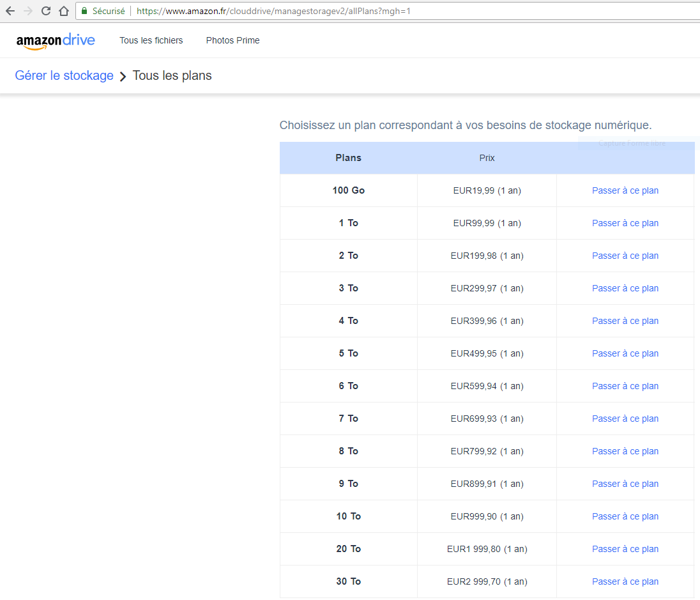The height and width of the screenshot is (600, 700).
Task: Choose Passer à ce plan for 4 To
Action: coord(625,321)
